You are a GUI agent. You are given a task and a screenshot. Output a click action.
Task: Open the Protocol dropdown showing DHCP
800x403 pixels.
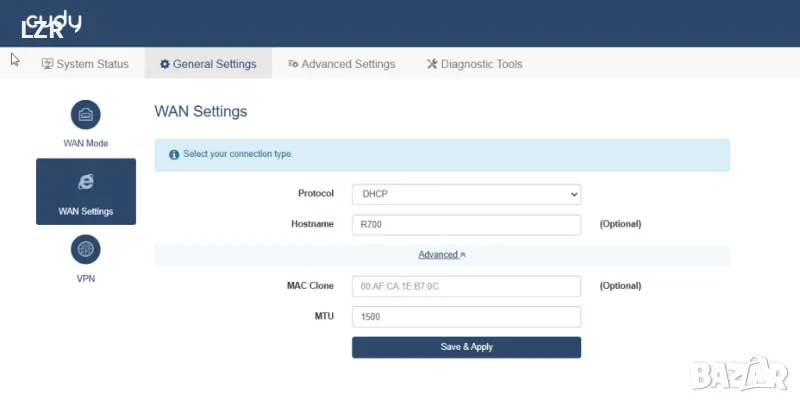(x=466, y=193)
